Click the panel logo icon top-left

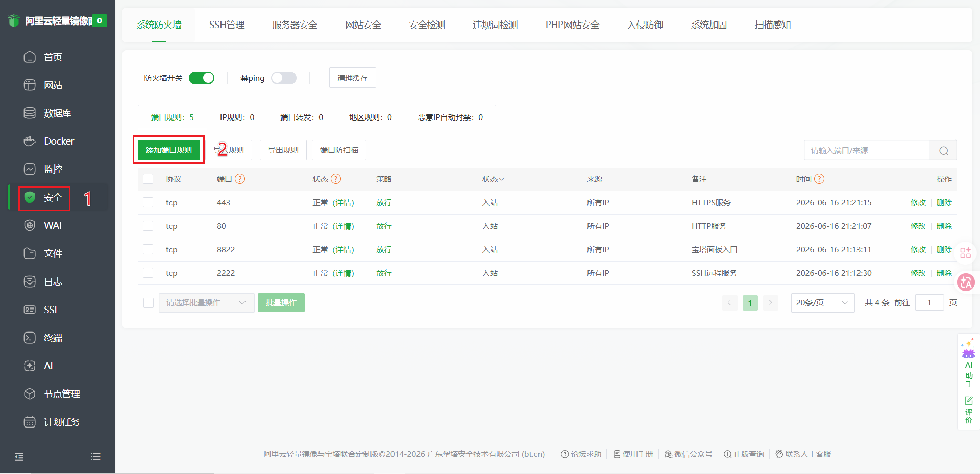(14, 20)
